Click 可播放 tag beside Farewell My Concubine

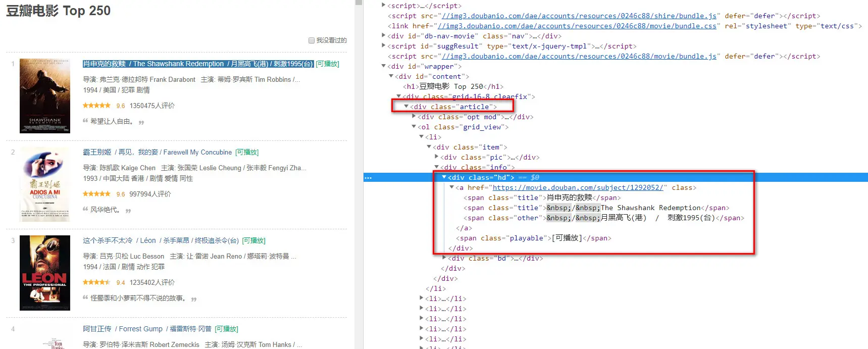247,152
